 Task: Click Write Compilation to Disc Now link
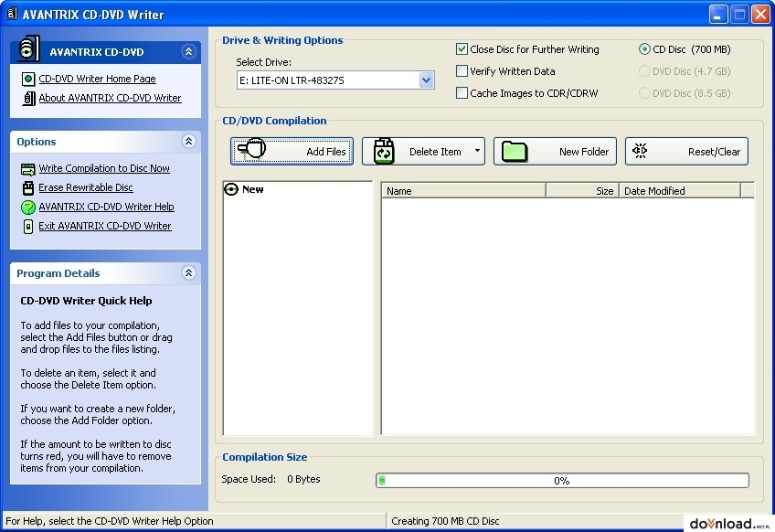tap(104, 168)
